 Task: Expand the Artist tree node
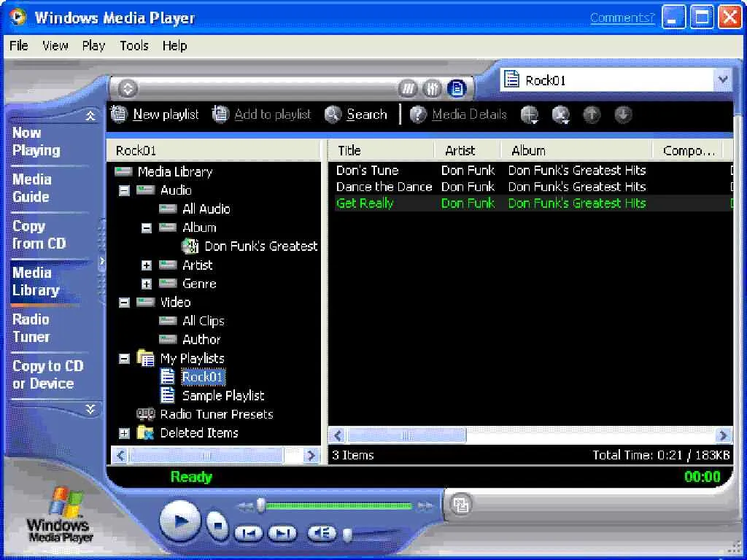(146, 265)
